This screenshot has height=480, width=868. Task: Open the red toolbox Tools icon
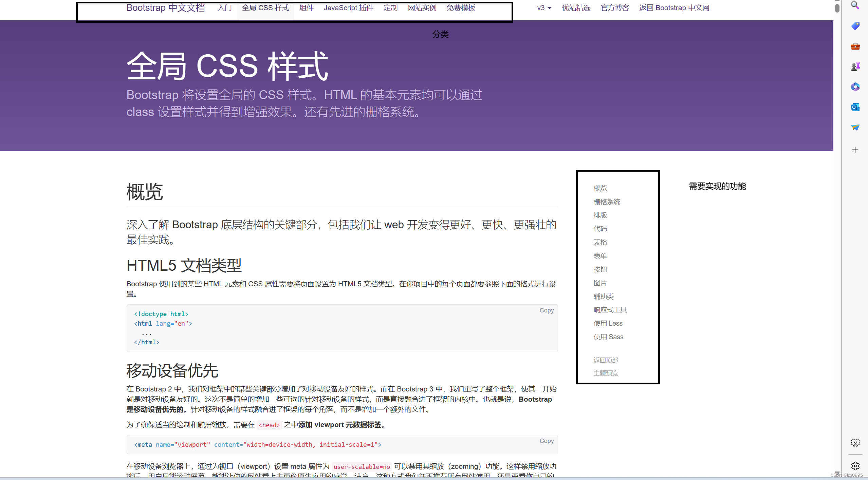(855, 46)
